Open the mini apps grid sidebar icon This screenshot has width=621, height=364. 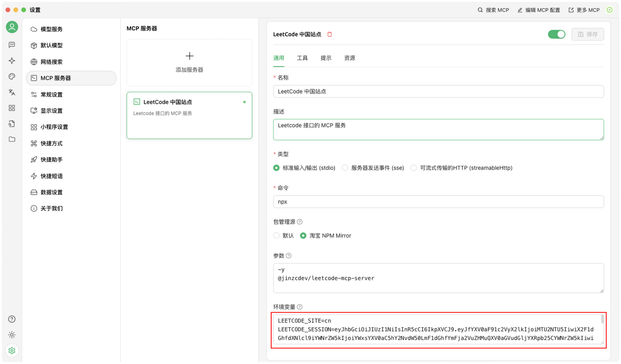click(12, 108)
